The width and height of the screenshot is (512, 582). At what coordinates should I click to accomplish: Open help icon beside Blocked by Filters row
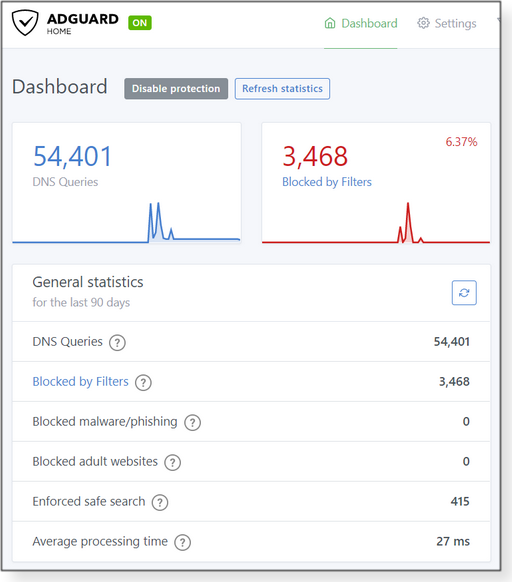(x=143, y=382)
